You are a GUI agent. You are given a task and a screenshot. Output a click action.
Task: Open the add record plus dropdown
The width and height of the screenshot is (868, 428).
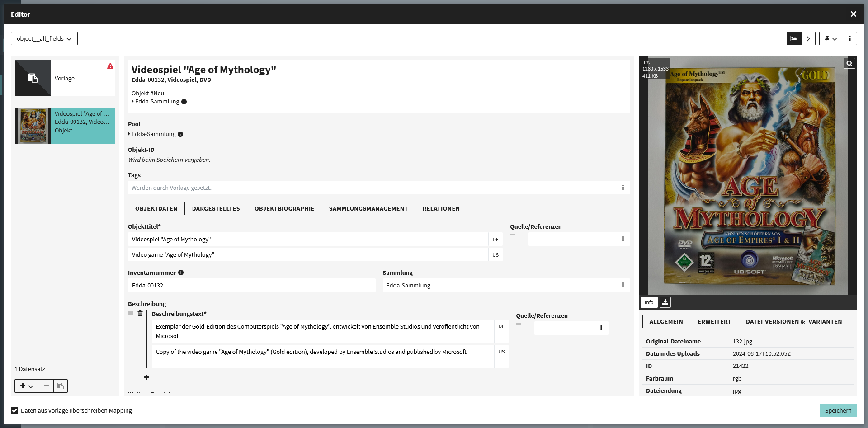coord(27,386)
